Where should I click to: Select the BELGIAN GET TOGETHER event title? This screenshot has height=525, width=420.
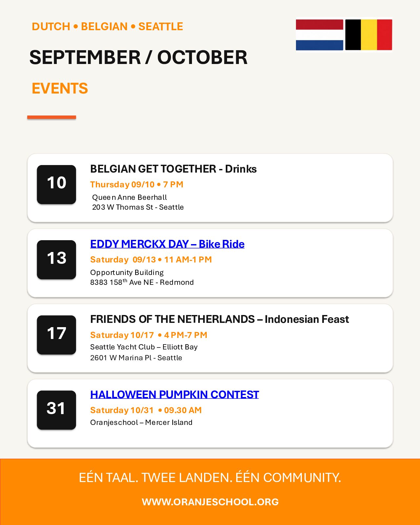173,169
